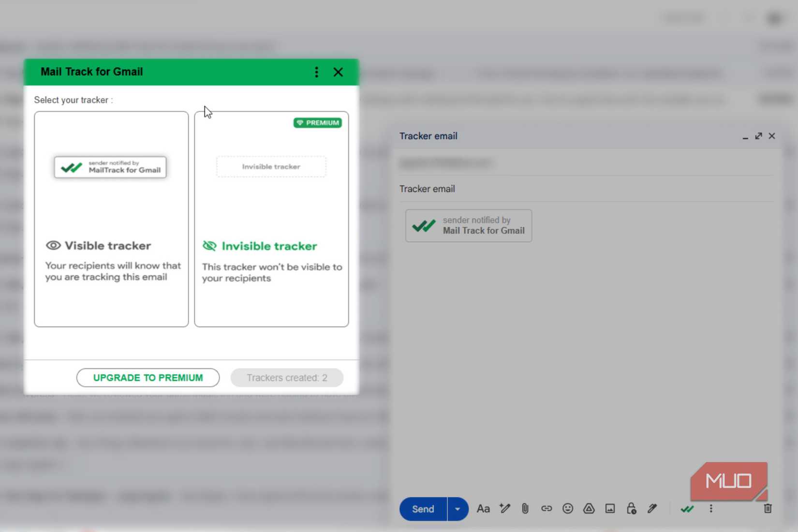Click UPGRADE TO PREMIUM button
The image size is (798, 532).
point(148,378)
